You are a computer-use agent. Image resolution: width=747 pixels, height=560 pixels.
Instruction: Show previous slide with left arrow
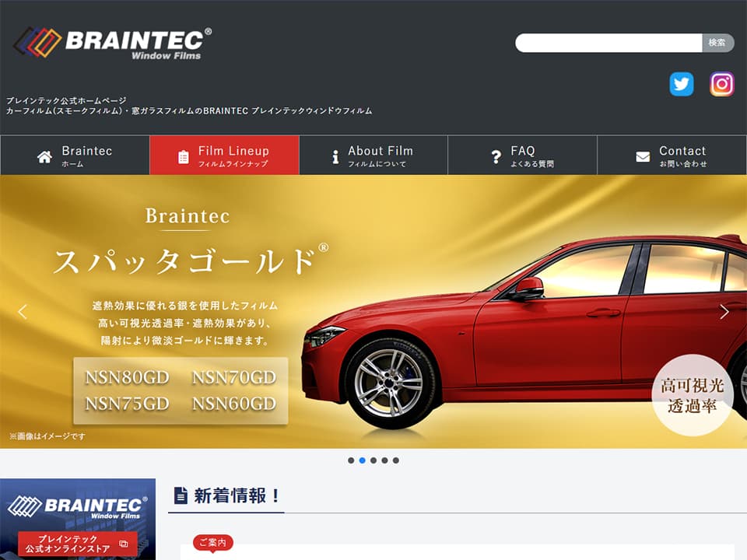[x=23, y=312]
